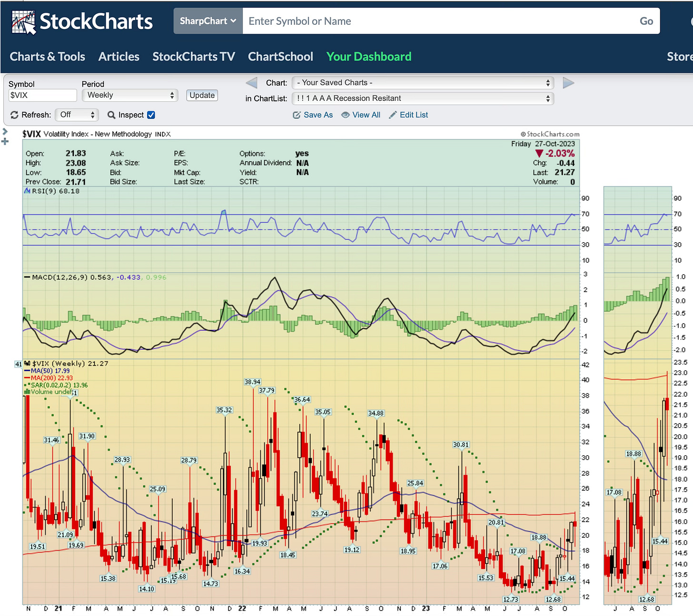Click the -2.03% change value
This screenshot has height=616, width=693.
tap(560, 154)
